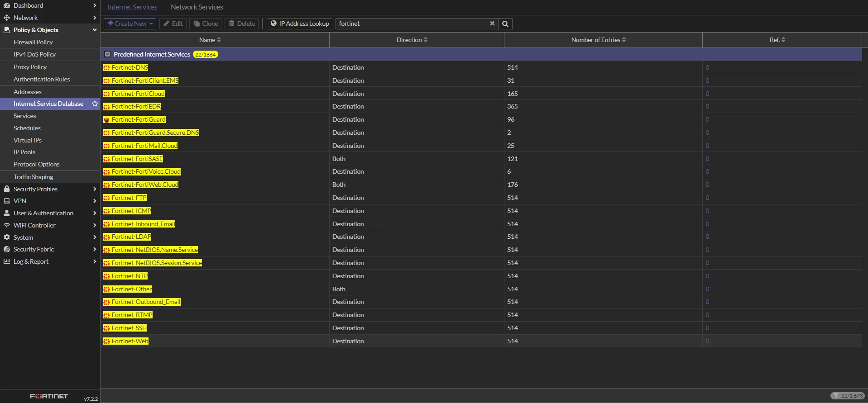
Task: Click the Fortinet logo in footer
Action: 49,396
